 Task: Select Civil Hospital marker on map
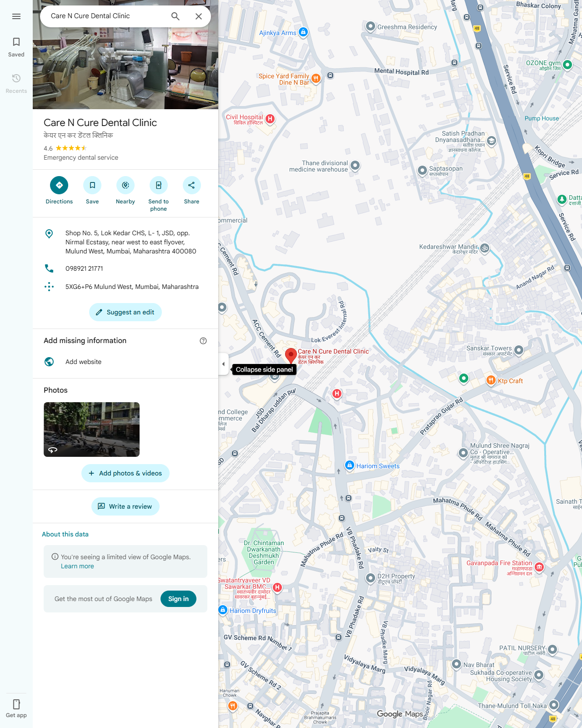coord(270,119)
